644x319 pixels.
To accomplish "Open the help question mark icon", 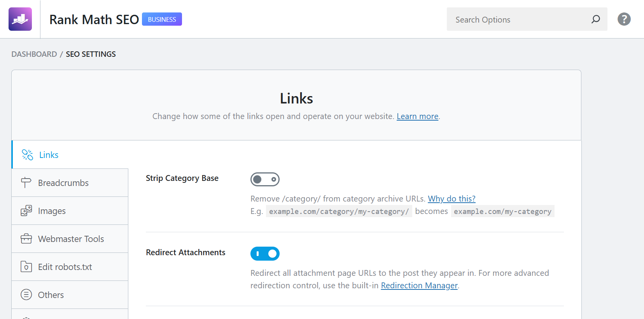I will click(x=624, y=19).
